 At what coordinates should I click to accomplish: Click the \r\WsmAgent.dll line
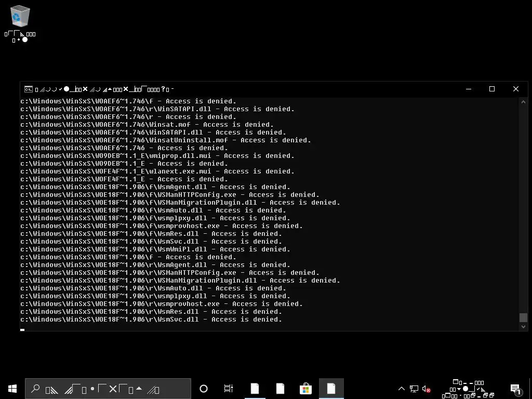point(155,265)
